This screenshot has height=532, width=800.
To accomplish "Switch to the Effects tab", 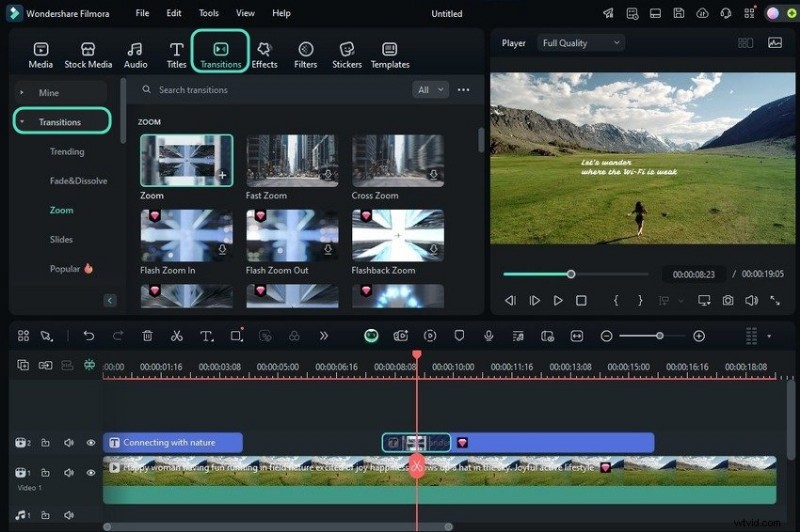I will click(264, 54).
